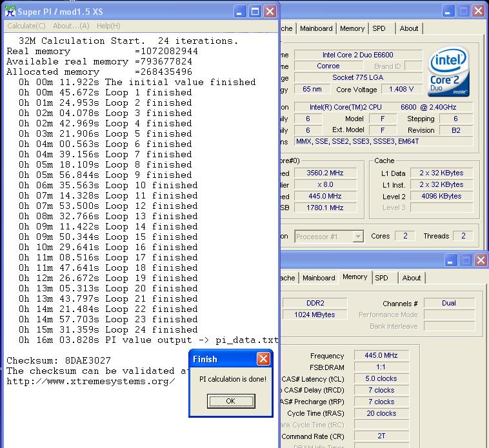Click the Threads count field

463,236
